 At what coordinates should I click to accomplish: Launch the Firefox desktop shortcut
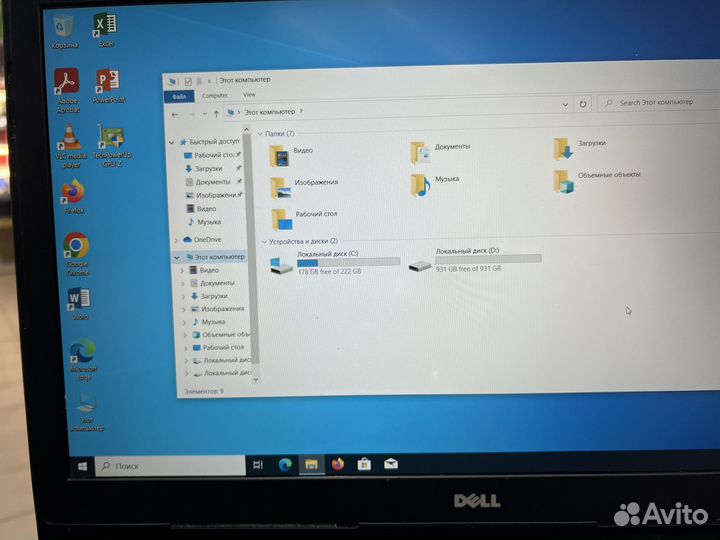click(x=73, y=197)
